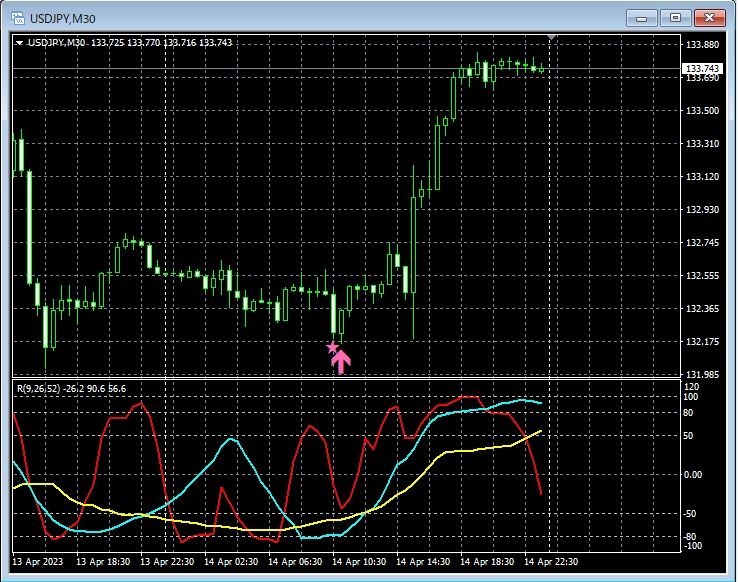Click the 14 Apr 10:30 time label
Screen dimensions: 738x582
coord(358,563)
